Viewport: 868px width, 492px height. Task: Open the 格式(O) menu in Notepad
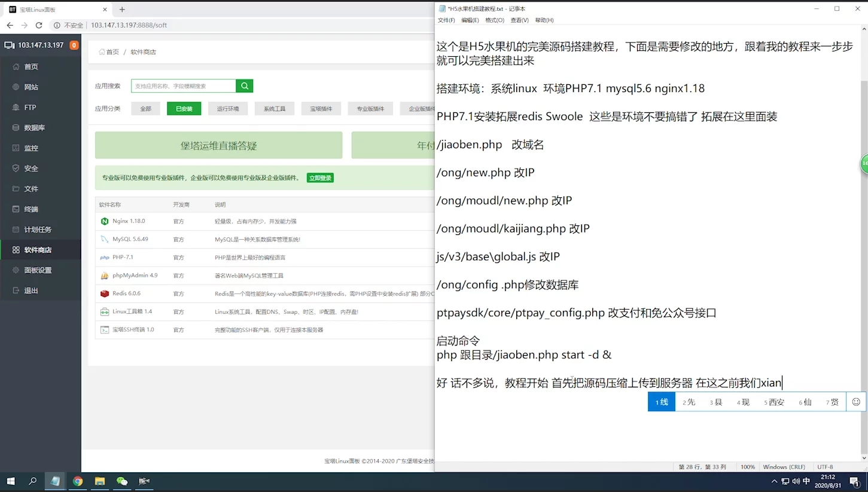pos(494,20)
